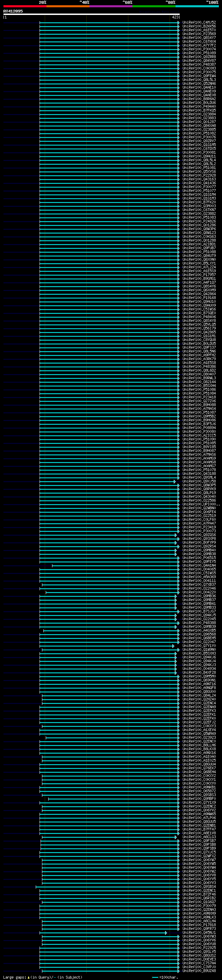Open hit UniRef100_Q9ZRR8
222x980 pixels.
(x=199, y=57)
